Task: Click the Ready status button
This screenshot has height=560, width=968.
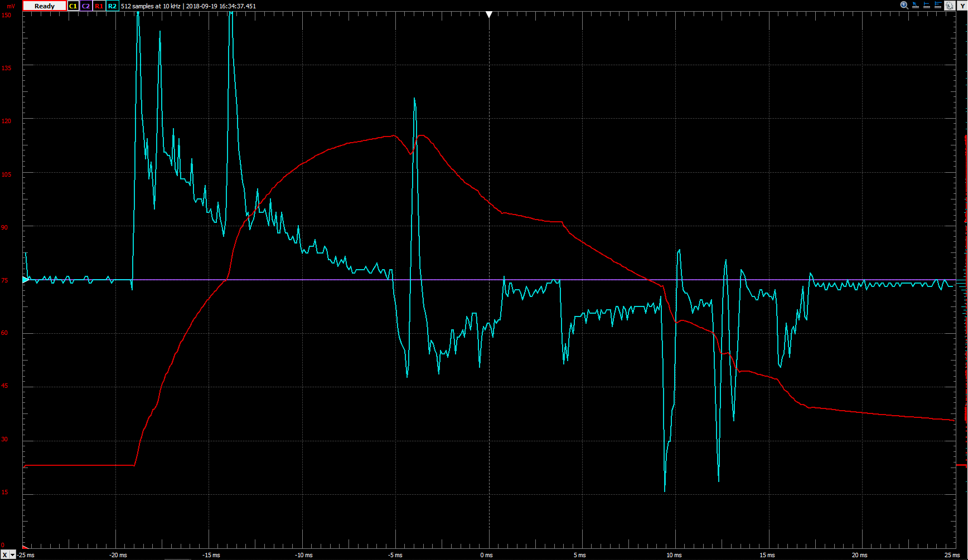Action: [45, 6]
